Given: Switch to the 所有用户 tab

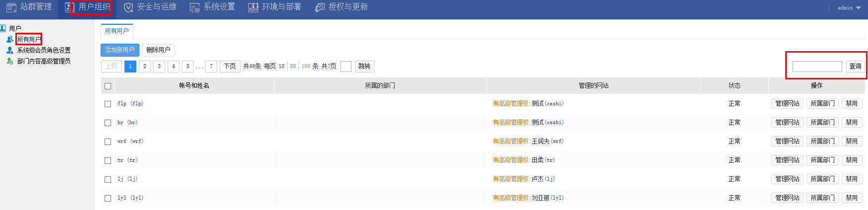Looking at the screenshot, I should pyautogui.click(x=117, y=31).
